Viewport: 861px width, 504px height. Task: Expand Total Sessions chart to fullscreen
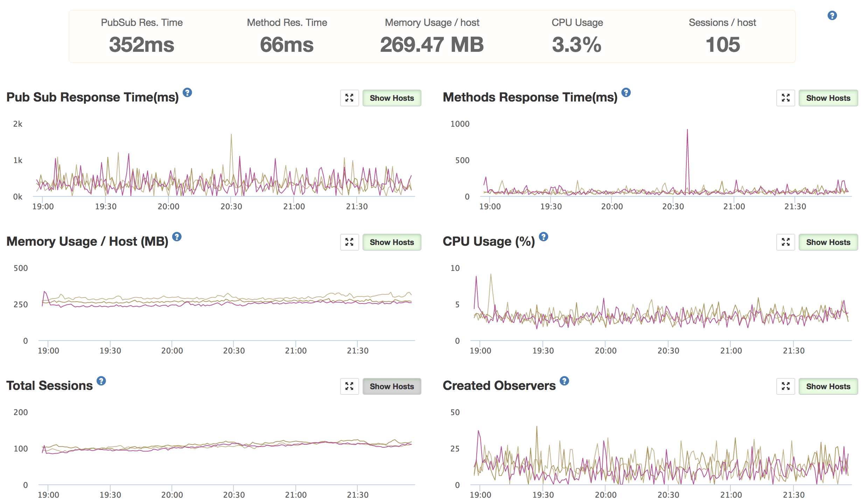(x=349, y=386)
